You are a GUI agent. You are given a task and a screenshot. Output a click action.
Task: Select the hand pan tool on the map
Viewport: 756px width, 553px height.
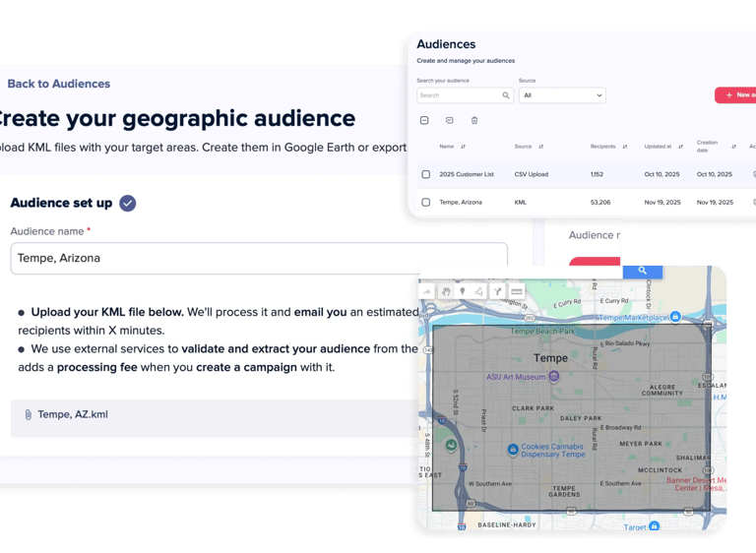446,291
